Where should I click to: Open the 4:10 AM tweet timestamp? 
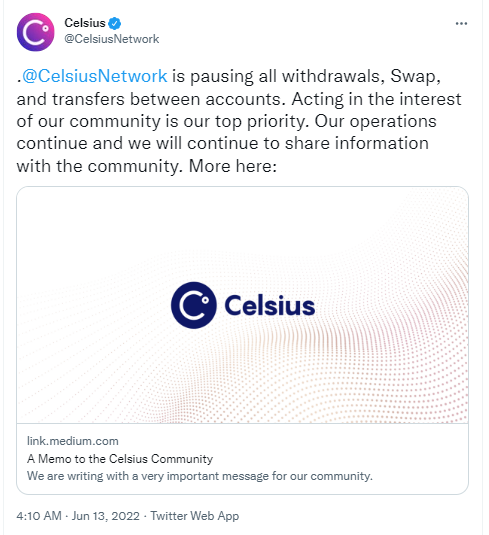coord(39,516)
